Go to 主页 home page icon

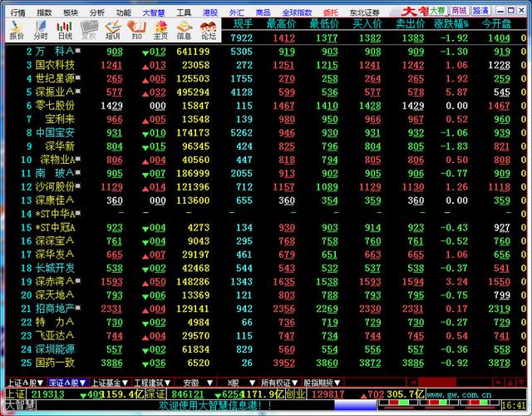(x=160, y=30)
